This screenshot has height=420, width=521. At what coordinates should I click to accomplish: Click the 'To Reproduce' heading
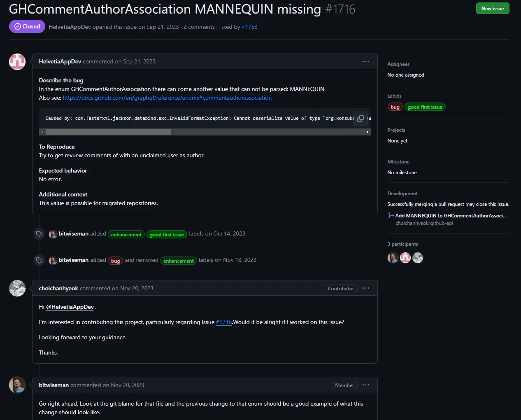57,147
